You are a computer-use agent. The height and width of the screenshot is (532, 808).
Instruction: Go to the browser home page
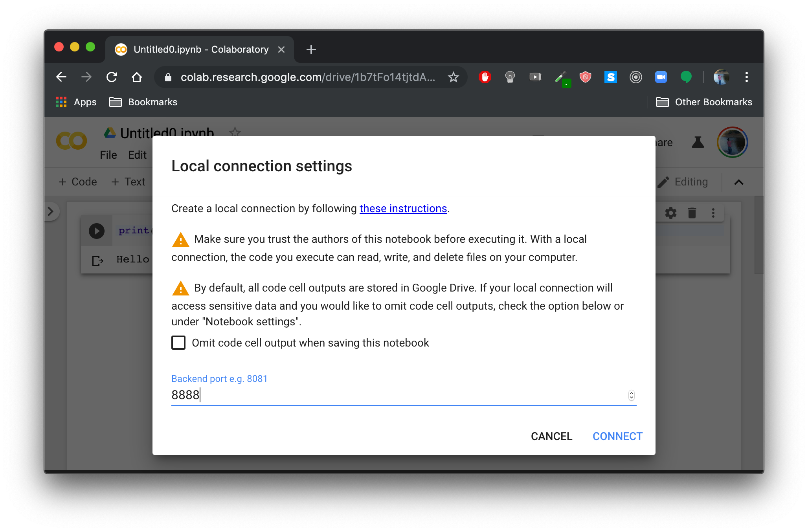click(137, 77)
